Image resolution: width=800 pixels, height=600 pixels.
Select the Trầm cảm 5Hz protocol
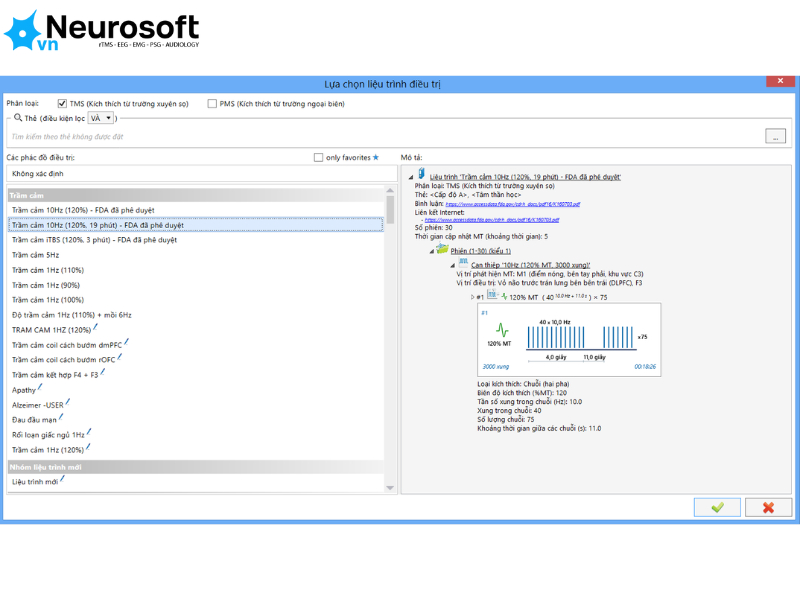click(36, 255)
